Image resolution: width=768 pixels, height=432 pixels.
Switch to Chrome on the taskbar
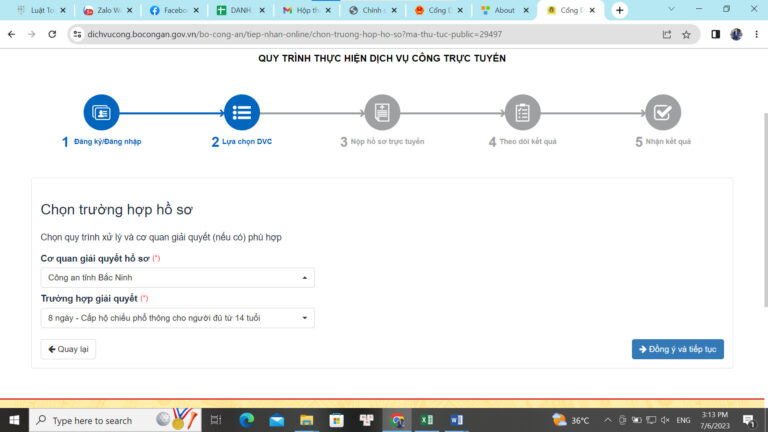coord(397,420)
